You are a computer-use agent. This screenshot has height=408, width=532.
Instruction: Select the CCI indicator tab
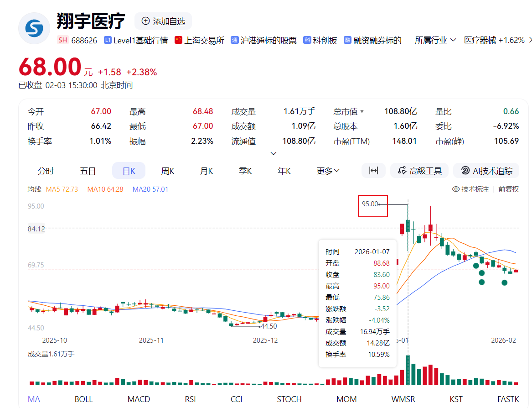coord(237,399)
